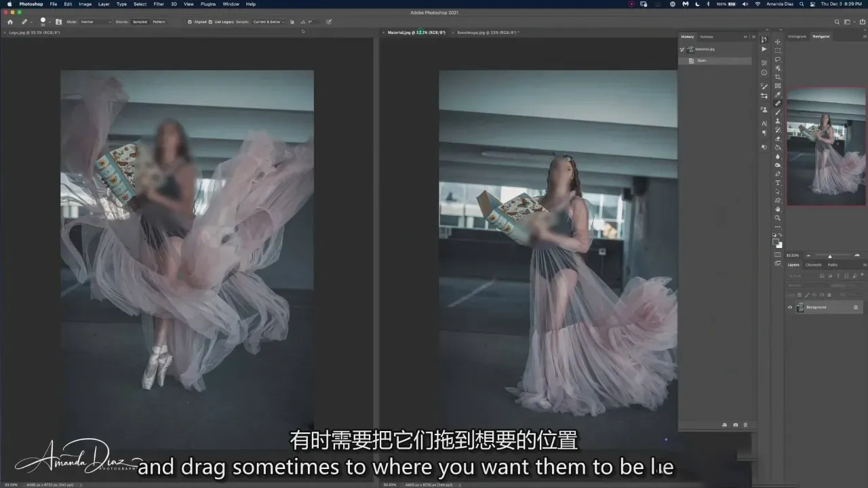Switch to the Actions tab

pyautogui.click(x=707, y=37)
